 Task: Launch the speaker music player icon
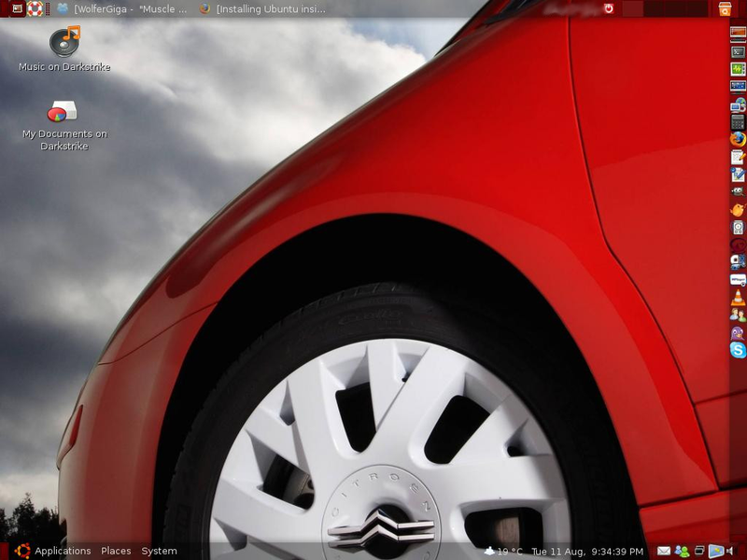click(x=738, y=227)
